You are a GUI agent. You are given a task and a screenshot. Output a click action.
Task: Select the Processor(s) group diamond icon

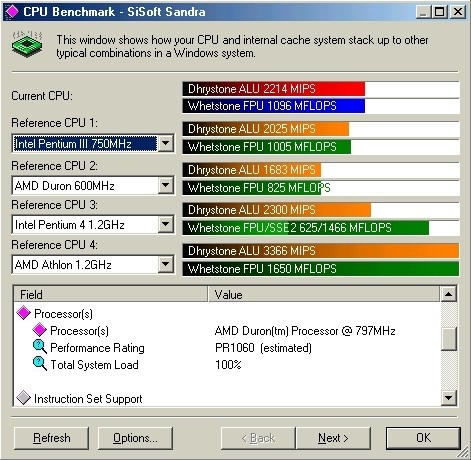pyautogui.click(x=24, y=313)
